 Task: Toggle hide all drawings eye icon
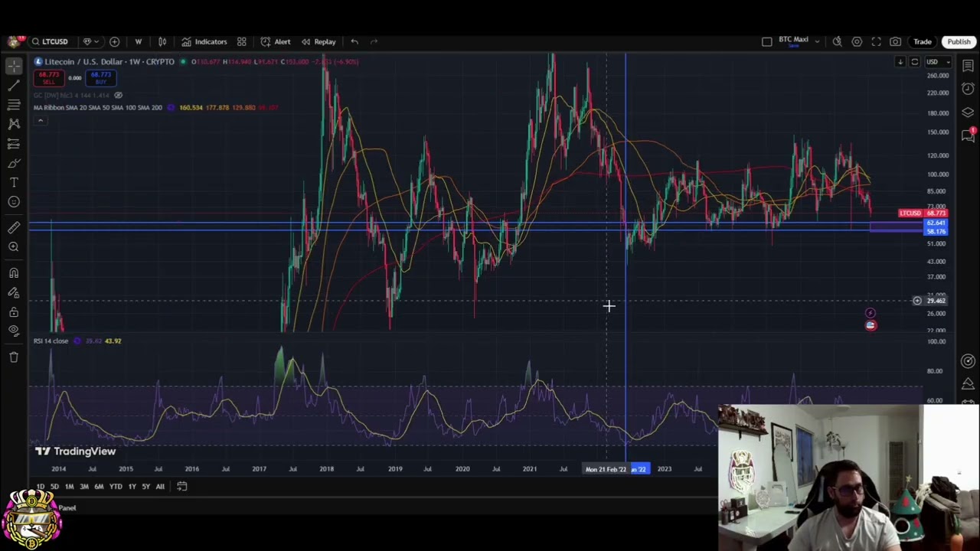pos(14,331)
